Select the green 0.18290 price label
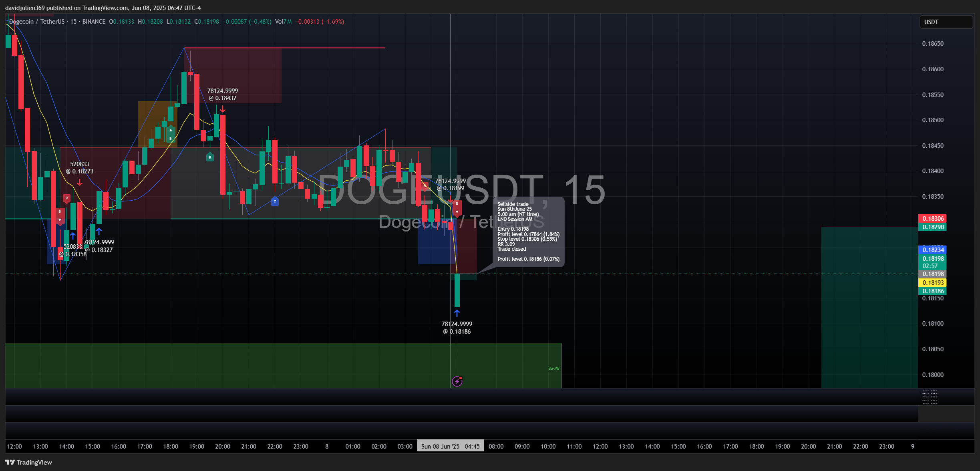980x471 pixels. coord(932,227)
